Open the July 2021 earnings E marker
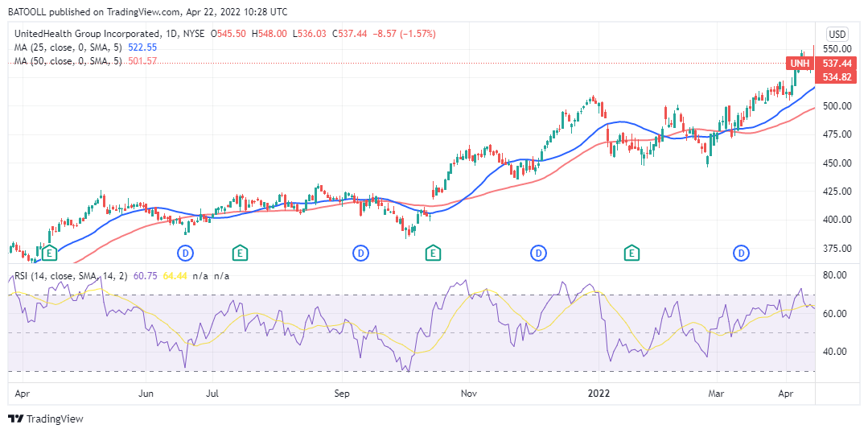The height and width of the screenshot is (433, 868). pyautogui.click(x=240, y=254)
